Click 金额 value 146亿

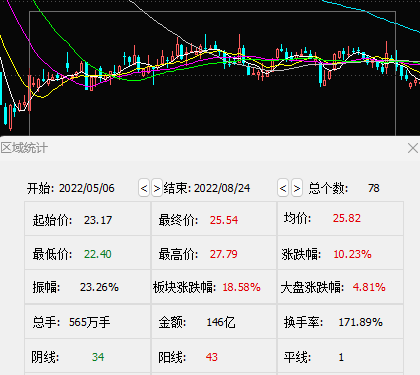[x=221, y=322]
